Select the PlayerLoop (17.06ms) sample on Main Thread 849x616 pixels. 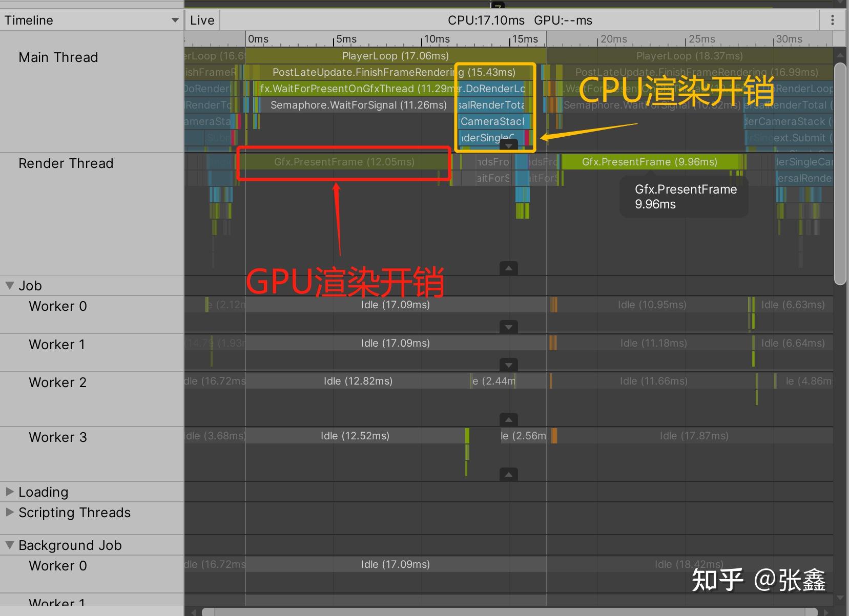pos(396,56)
